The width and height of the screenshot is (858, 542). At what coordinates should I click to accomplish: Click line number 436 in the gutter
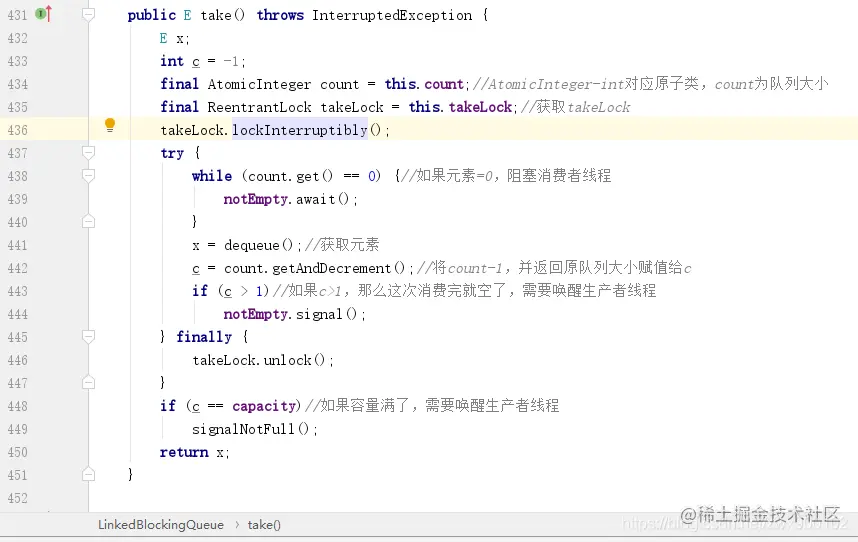pos(18,130)
